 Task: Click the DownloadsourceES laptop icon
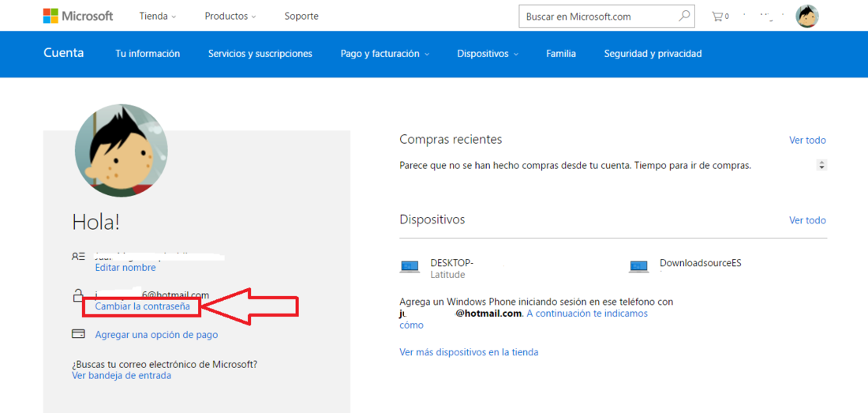click(x=639, y=266)
